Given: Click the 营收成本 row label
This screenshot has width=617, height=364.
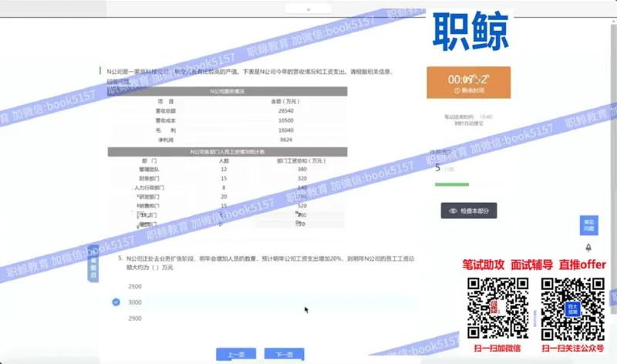Looking at the screenshot, I should pyautogui.click(x=165, y=120).
